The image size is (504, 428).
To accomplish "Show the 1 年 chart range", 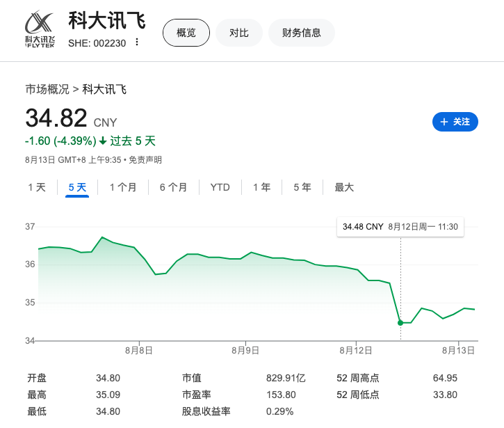I will coord(261,187).
